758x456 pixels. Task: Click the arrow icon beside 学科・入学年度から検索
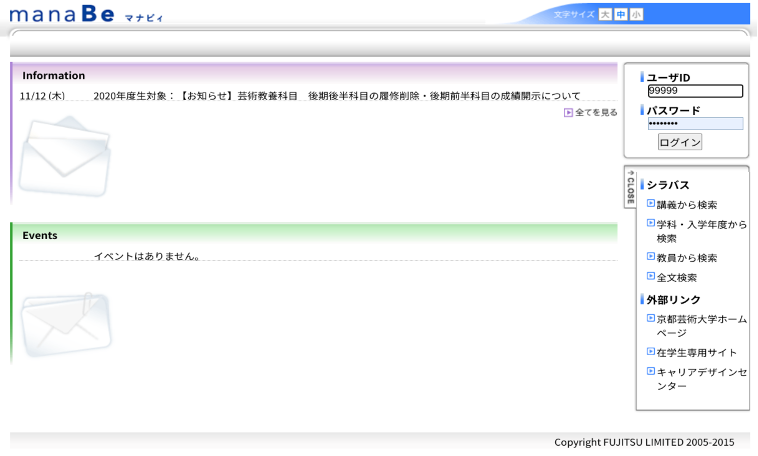[651, 223]
